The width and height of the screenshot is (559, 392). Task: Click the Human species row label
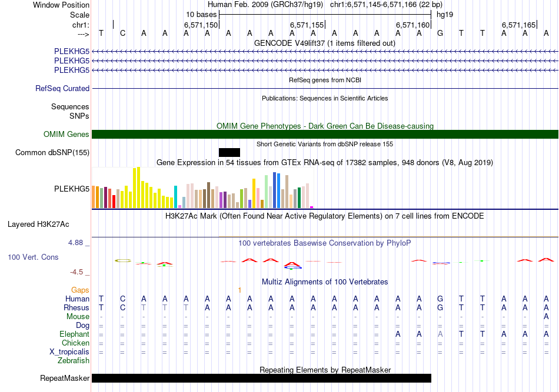77,299
